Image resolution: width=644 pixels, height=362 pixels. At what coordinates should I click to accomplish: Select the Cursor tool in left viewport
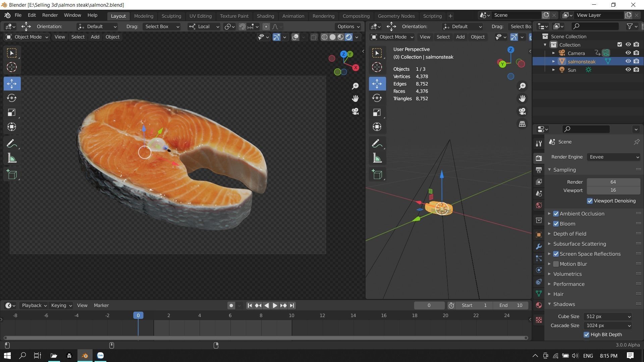12,67
